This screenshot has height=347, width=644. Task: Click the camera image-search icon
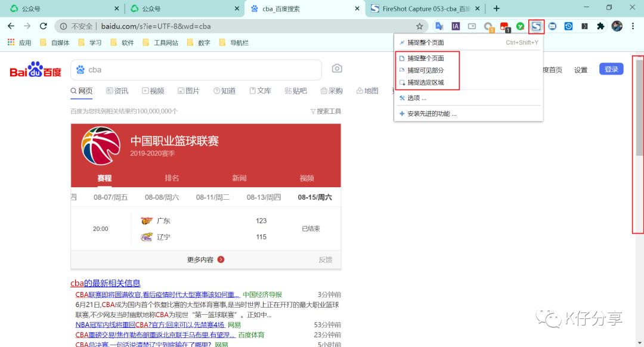[337, 69]
